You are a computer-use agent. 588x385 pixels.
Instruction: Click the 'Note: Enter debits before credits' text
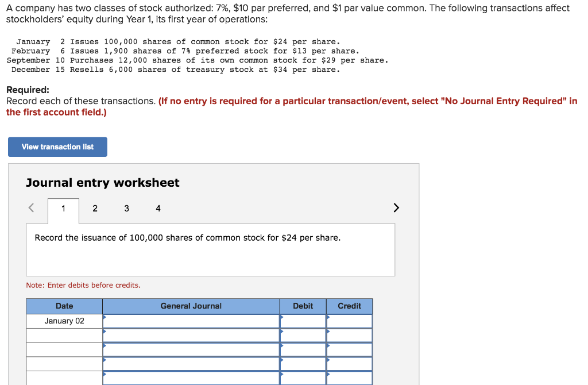pyautogui.click(x=83, y=285)
